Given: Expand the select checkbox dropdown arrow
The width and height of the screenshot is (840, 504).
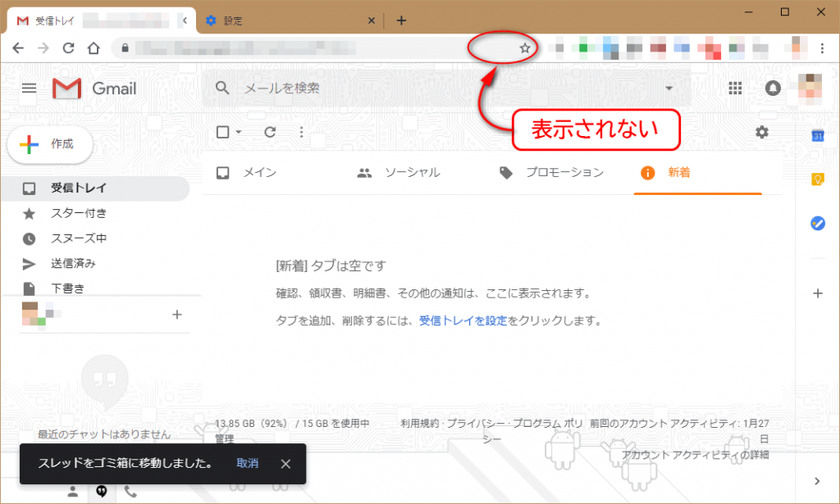Looking at the screenshot, I should [x=239, y=132].
